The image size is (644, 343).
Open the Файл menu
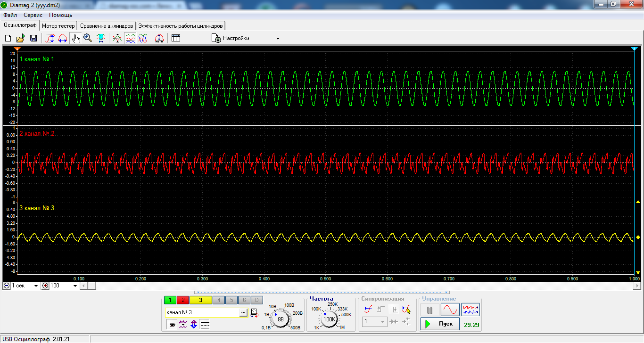tap(10, 15)
